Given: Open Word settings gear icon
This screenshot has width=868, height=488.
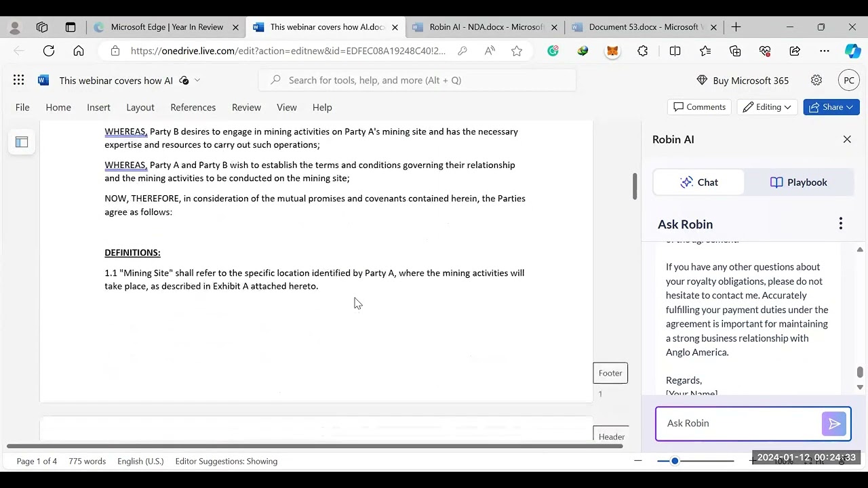Looking at the screenshot, I should (816, 80).
